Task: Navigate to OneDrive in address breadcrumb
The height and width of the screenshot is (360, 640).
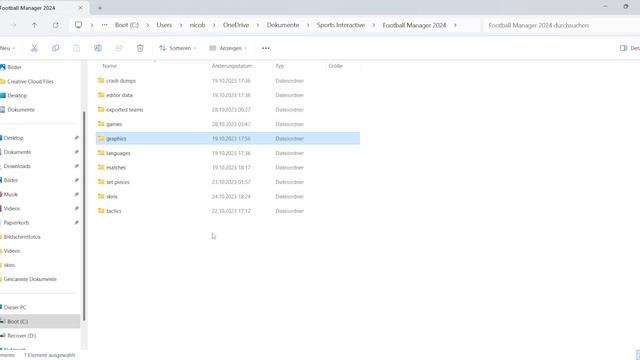Action: tap(236, 25)
